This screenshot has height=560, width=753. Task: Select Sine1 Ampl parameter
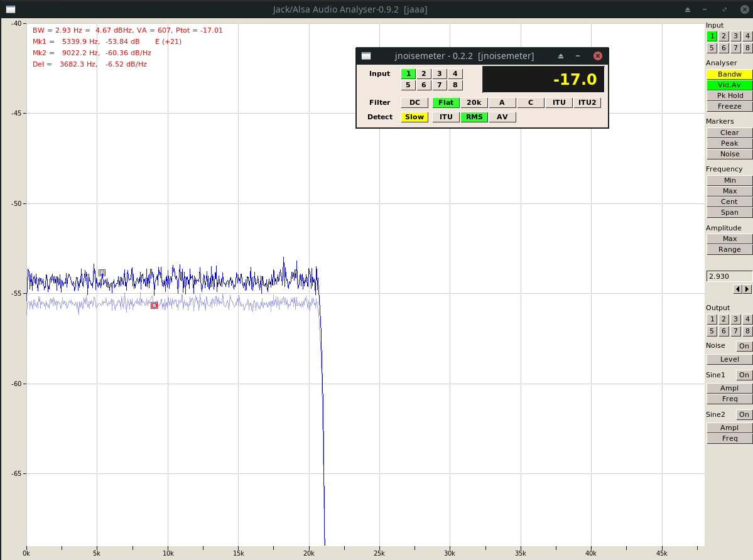[x=730, y=388]
